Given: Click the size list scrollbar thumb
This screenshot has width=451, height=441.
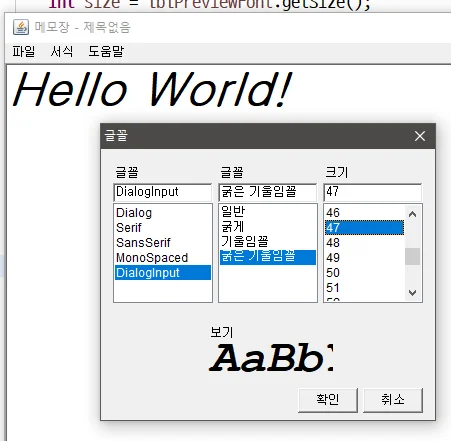Looking at the screenshot, I should pyautogui.click(x=412, y=256).
